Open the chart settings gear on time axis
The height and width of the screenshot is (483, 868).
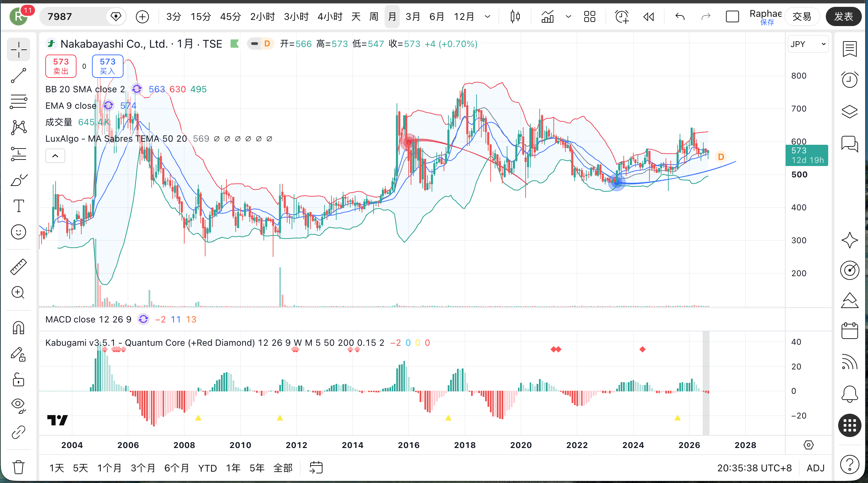tap(809, 445)
